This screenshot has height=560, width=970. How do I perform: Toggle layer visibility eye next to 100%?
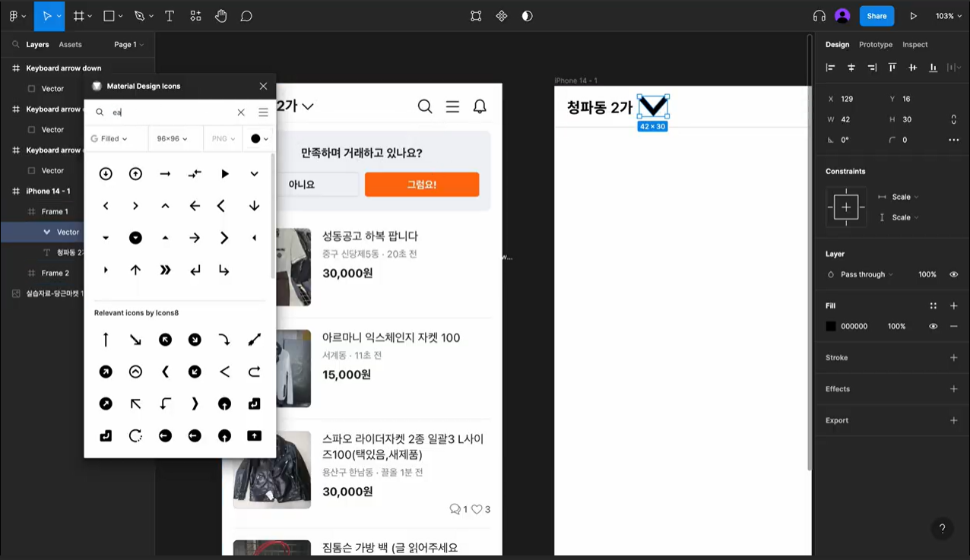(x=953, y=274)
